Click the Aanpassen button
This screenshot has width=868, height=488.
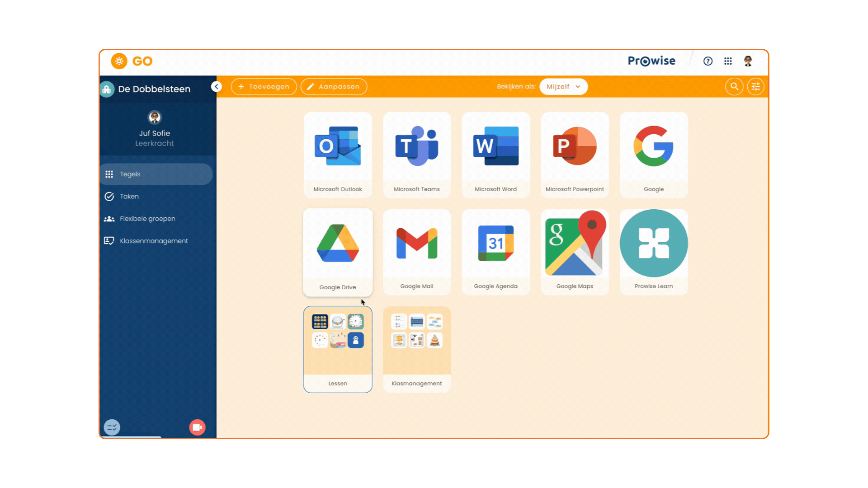[334, 86]
